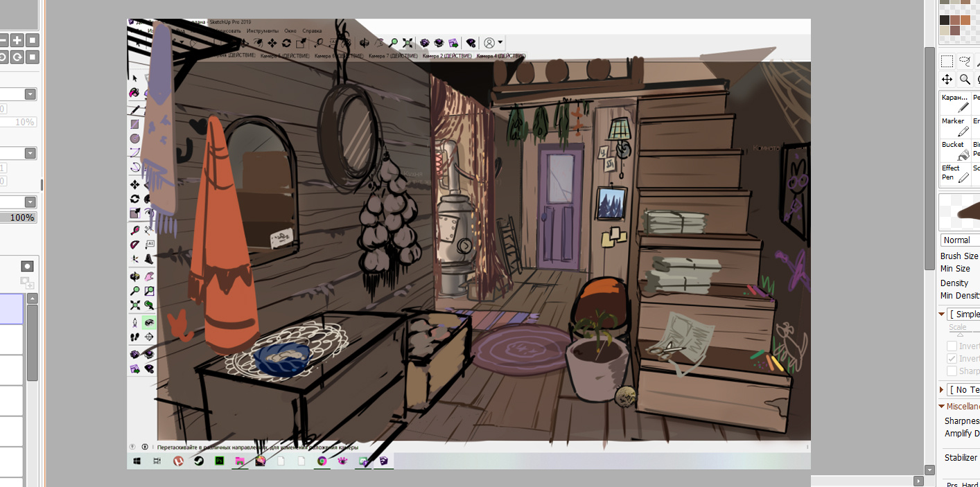Click SketchUp's Paint Bucket icon in canvas
The width and height of the screenshot is (980, 487).
134,93
